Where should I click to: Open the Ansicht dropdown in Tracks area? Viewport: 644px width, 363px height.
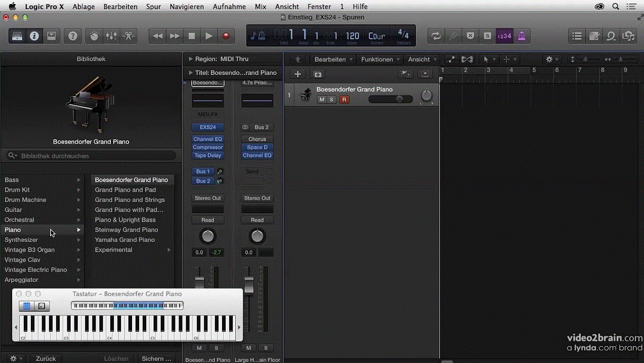tap(422, 59)
